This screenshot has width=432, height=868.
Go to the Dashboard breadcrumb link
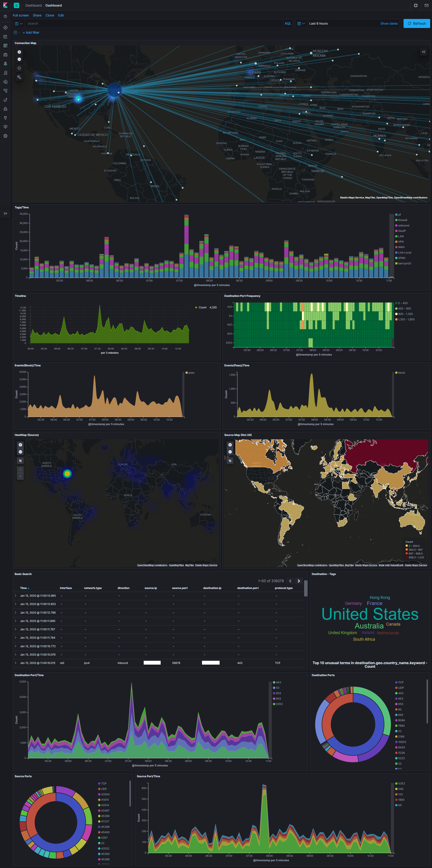[x=33, y=5]
